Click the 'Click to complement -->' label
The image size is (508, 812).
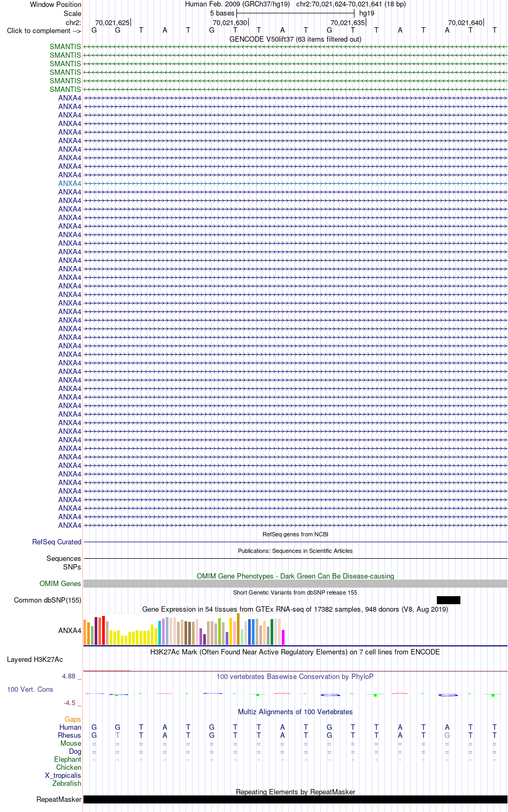44,30
